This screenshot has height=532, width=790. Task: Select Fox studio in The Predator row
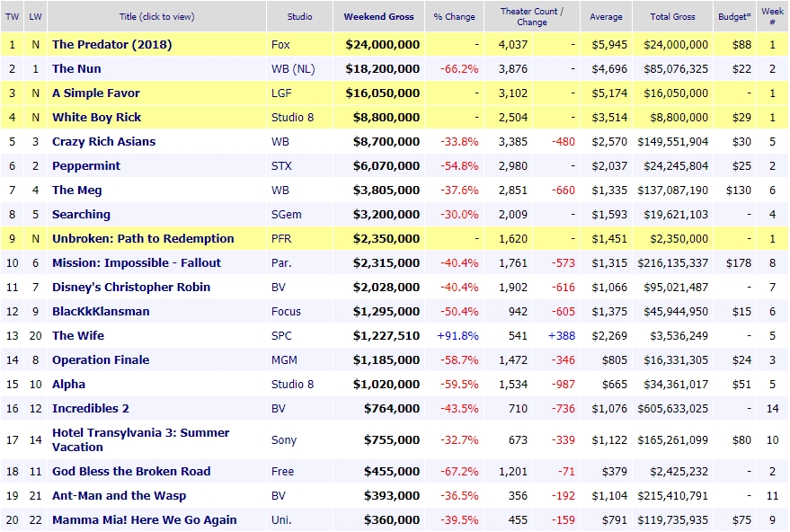point(280,44)
